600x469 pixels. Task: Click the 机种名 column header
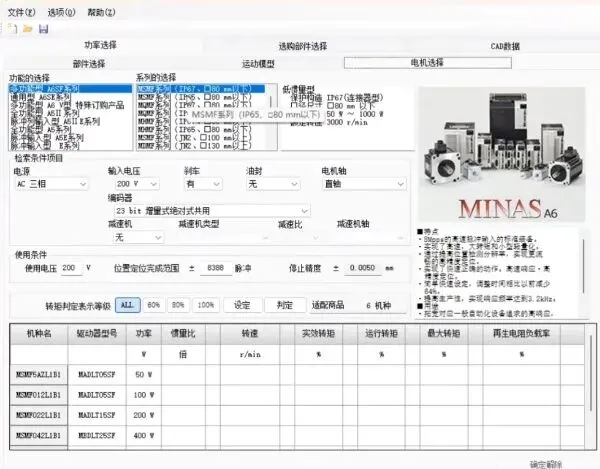[39, 334]
